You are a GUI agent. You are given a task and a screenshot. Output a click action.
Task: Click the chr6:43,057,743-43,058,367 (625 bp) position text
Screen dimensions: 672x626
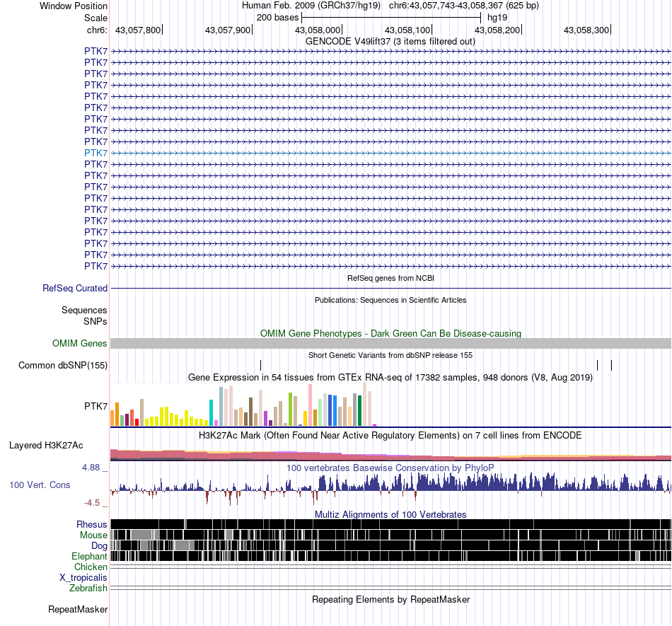[464, 6]
